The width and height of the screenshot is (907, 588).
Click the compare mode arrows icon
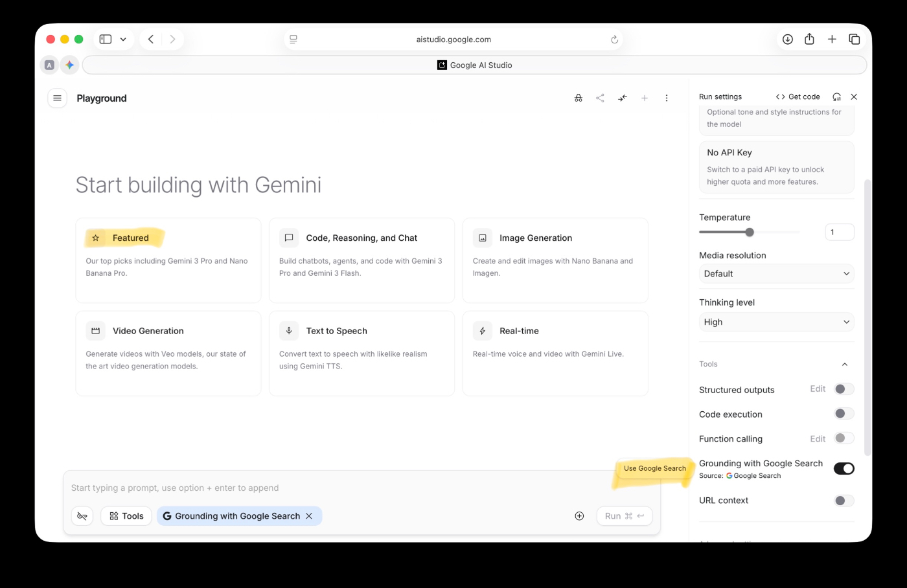tap(623, 98)
